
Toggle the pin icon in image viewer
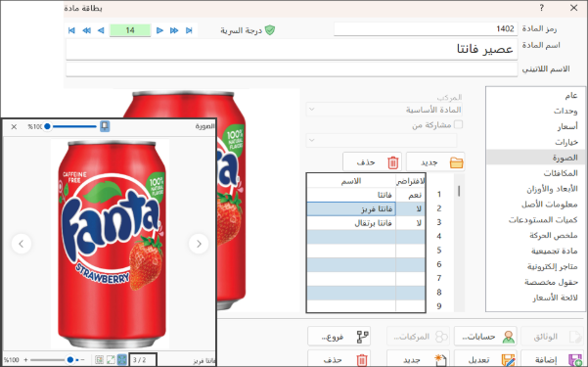105,126
